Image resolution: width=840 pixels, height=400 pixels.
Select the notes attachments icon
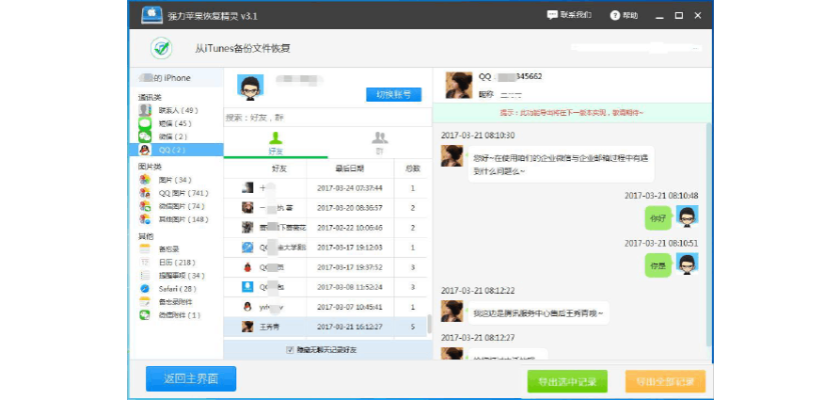(145, 301)
